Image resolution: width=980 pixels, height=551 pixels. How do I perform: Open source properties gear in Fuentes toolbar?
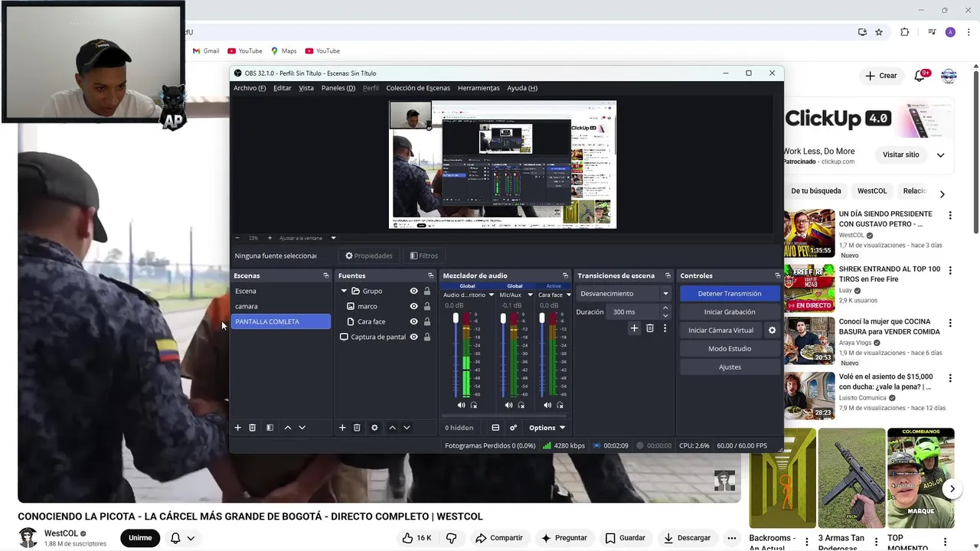point(374,428)
